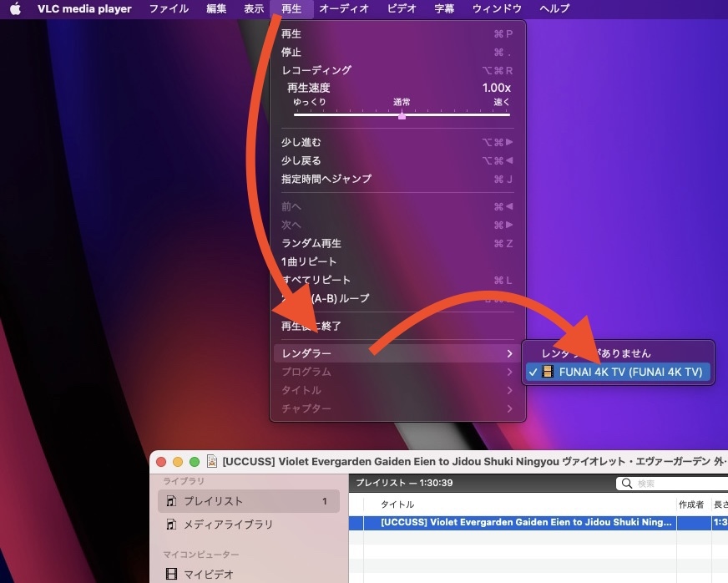This screenshot has width=728, height=583.
Task: Enable ランダム再生 shuffle playback
Action: pyautogui.click(x=311, y=243)
